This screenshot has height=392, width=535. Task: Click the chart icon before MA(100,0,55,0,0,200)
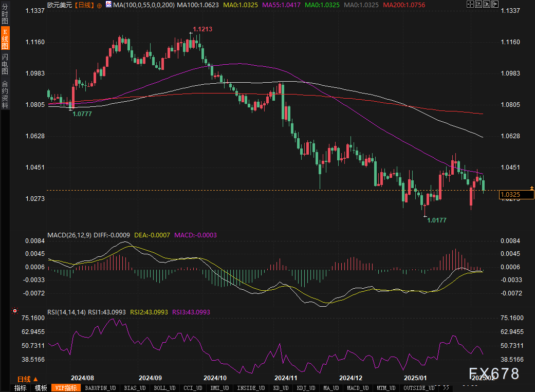pyautogui.click(x=108, y=5)
